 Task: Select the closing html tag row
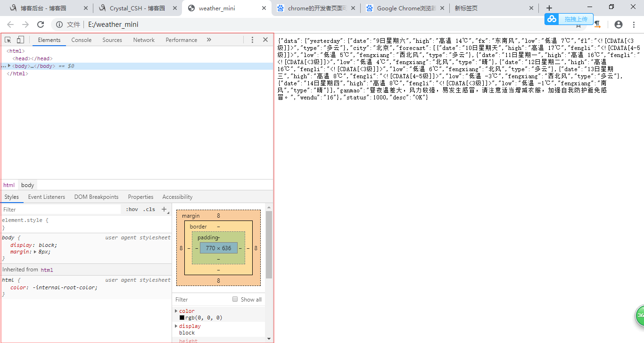tap(137, 73)
